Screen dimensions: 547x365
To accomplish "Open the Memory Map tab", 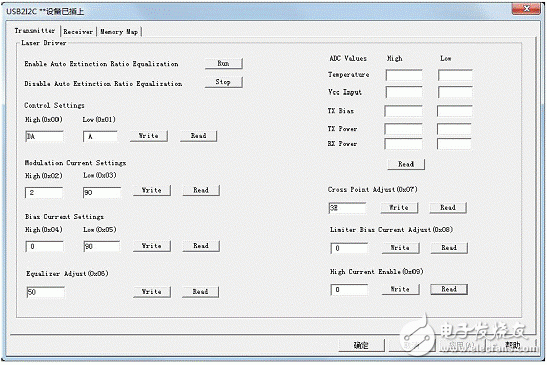I will tap(119, 32).
